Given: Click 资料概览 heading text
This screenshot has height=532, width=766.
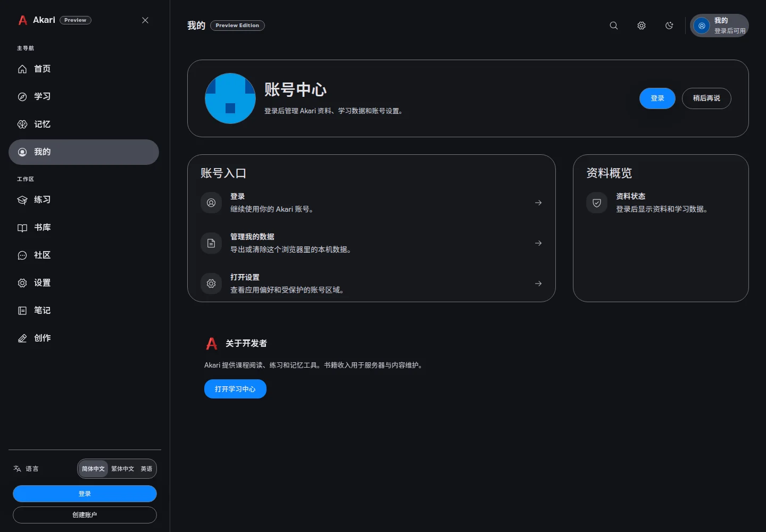Looking at the screenshot, I should (x=609, y=173).
